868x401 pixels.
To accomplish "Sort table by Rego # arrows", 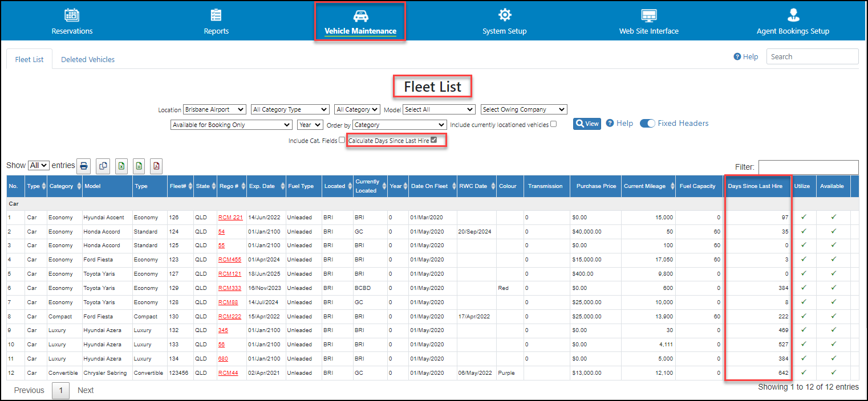I will pos(243,186).
